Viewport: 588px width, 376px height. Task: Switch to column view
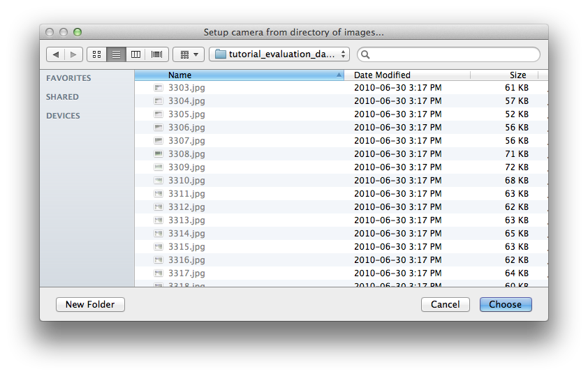[135, 54]
